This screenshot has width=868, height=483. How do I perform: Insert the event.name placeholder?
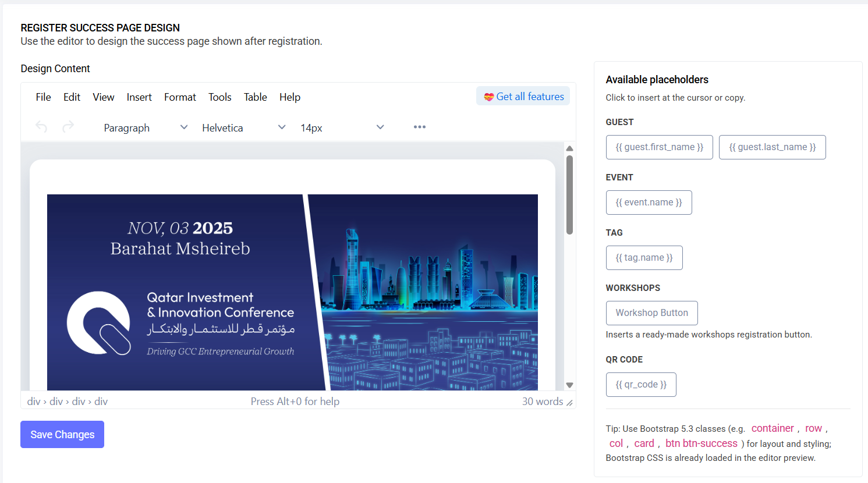point(649,202)
